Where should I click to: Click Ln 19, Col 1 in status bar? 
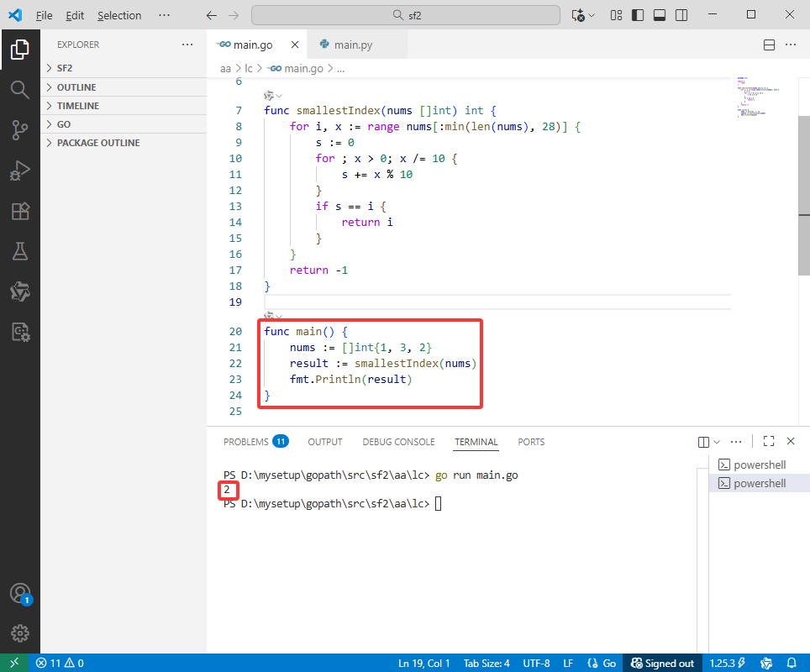[423, 664]
